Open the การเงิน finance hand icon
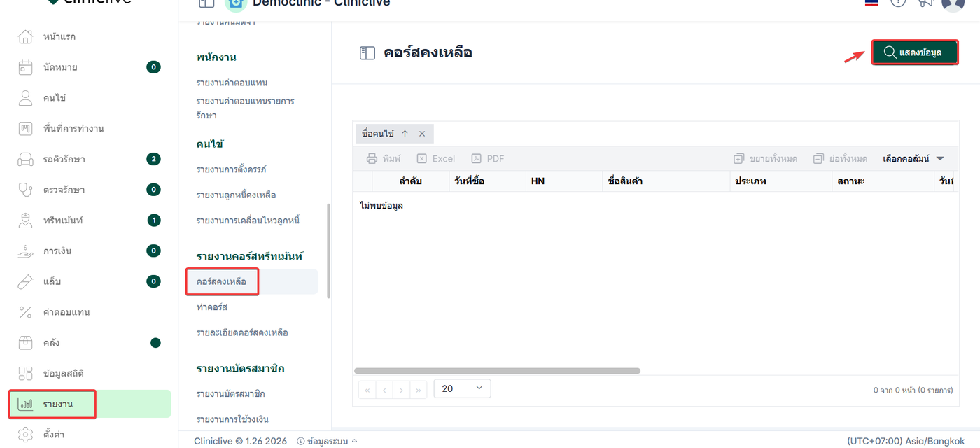 (25, 251)
